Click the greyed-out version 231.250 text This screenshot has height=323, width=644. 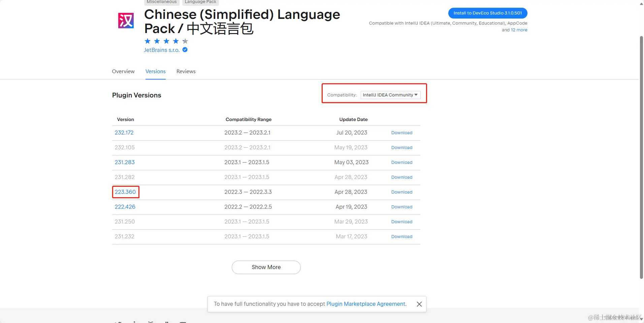[x=125, y=222]
